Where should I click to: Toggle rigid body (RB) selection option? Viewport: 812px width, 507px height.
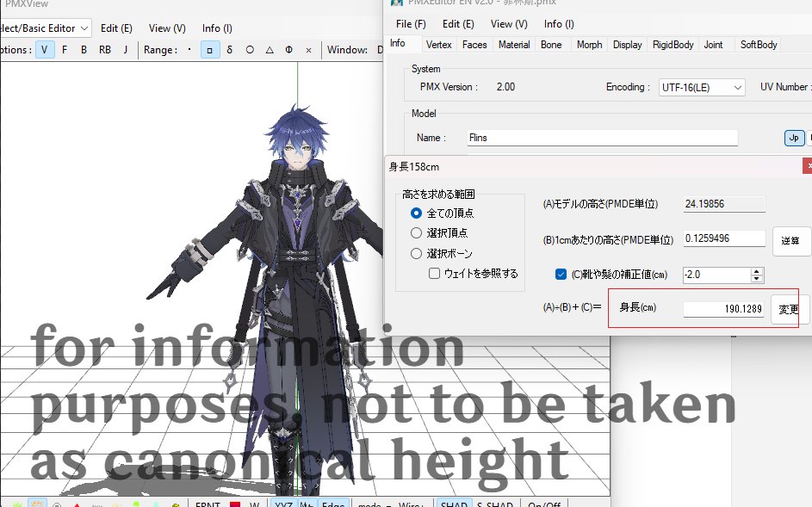[104, 50]
